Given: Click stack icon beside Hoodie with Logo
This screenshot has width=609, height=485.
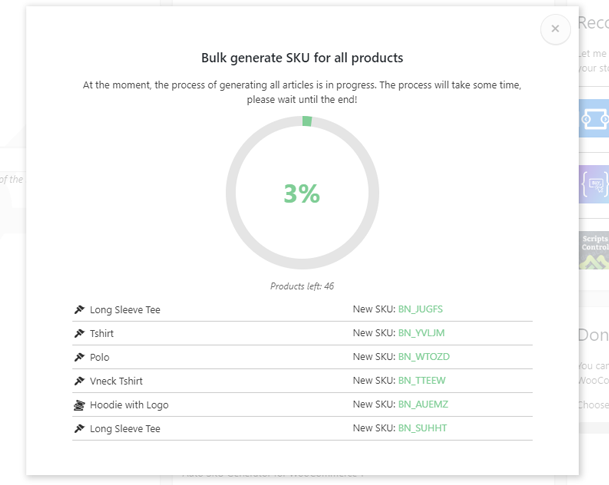Looking at the screenshot, I should pos(79,405).
